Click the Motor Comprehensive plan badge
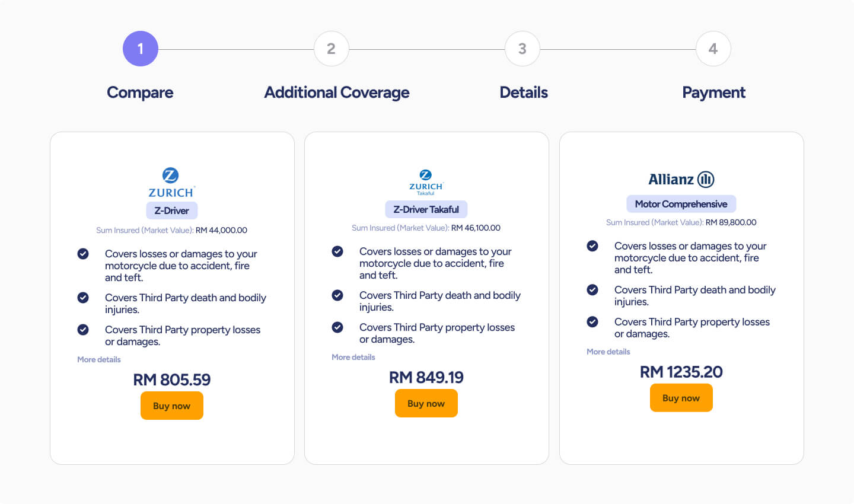 tap(681, 204)
